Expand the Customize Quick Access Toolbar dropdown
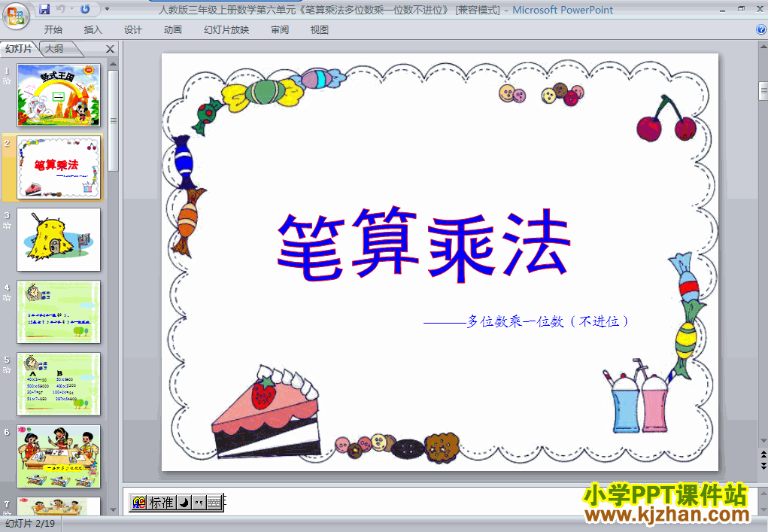768x532 pixels. point(108,9)
